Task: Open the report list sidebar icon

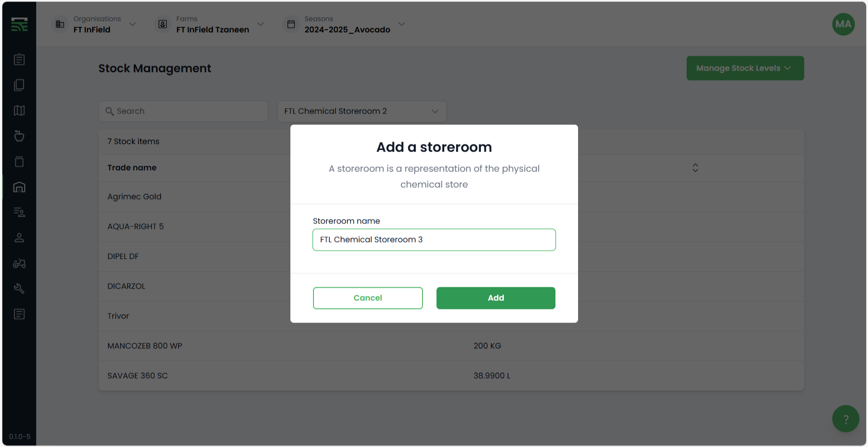Action: pos(19,314)
